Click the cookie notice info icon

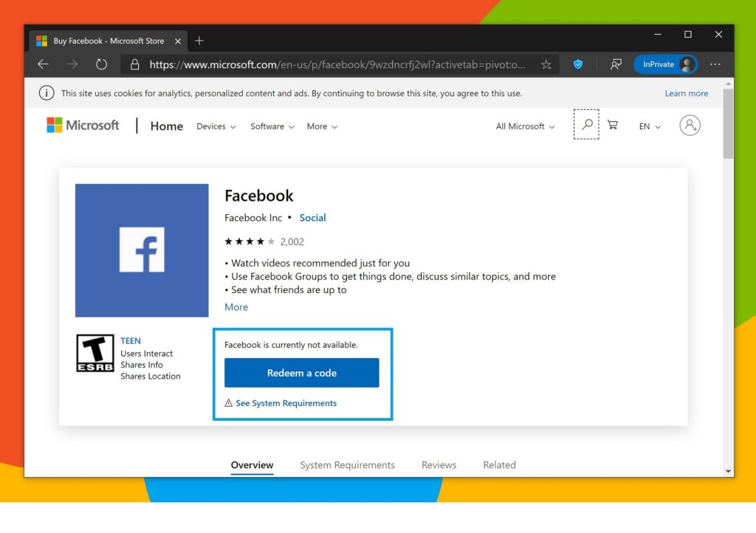tap(47, 93)
